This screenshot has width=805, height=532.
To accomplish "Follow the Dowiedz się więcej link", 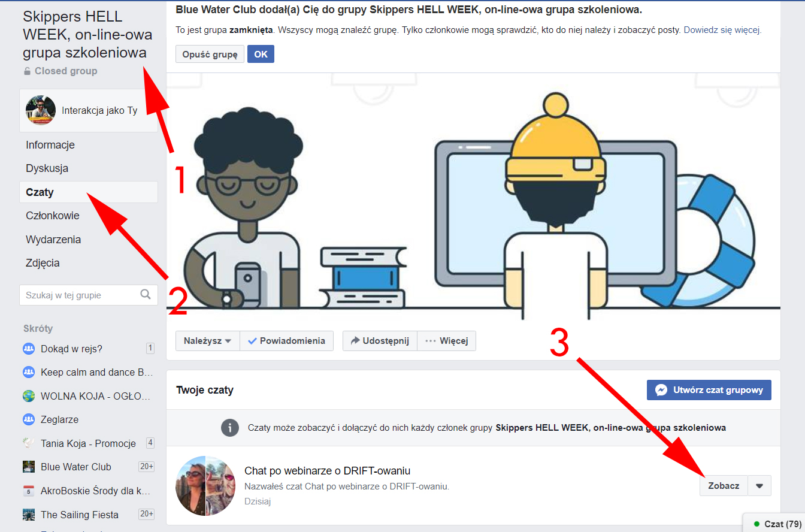I will coord(722,30).
